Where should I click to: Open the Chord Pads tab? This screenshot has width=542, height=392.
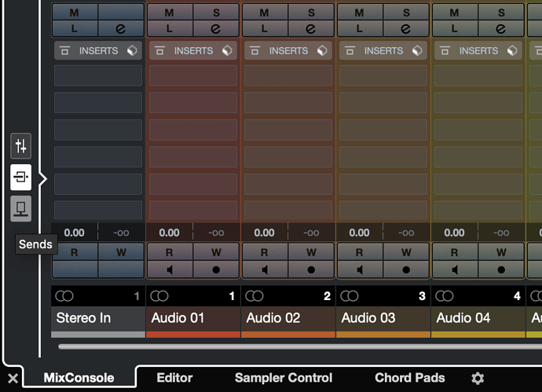[x=410, y=378]
